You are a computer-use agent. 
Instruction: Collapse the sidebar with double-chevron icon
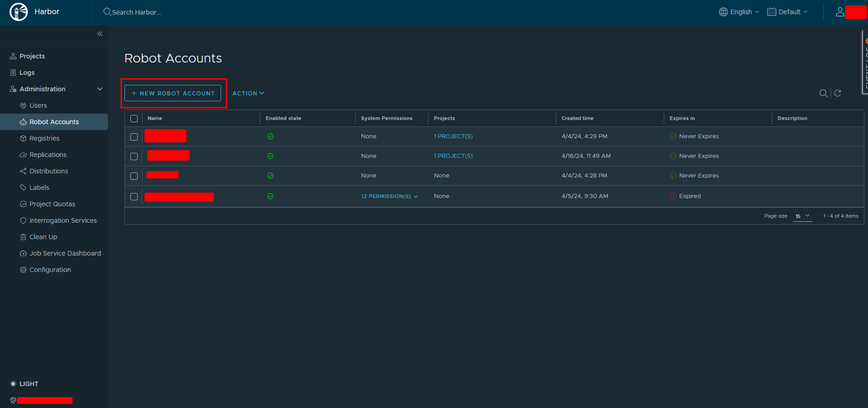point(100,34)
